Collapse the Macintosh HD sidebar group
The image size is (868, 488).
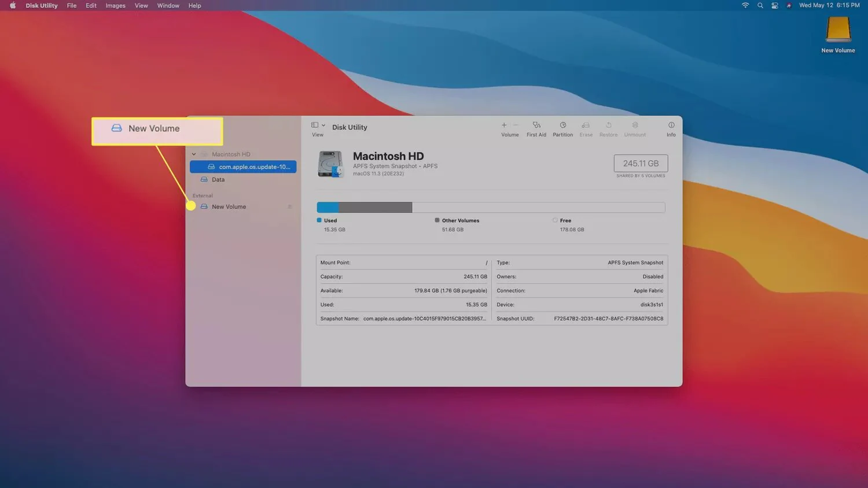194,154
